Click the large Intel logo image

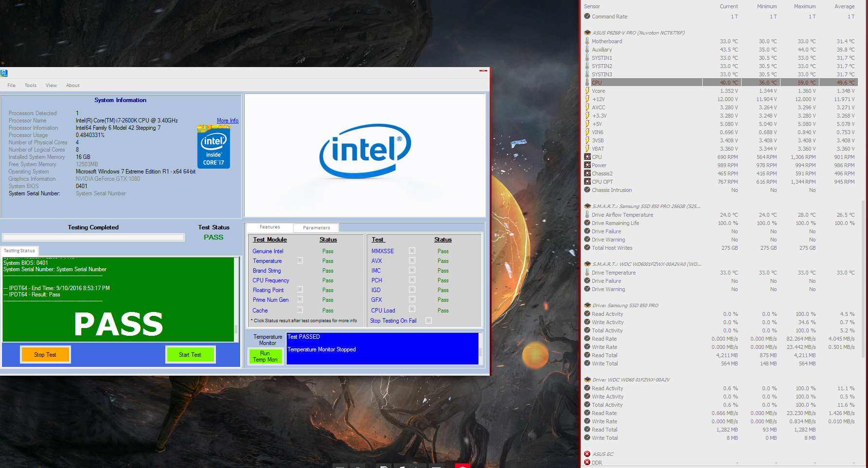365,151
